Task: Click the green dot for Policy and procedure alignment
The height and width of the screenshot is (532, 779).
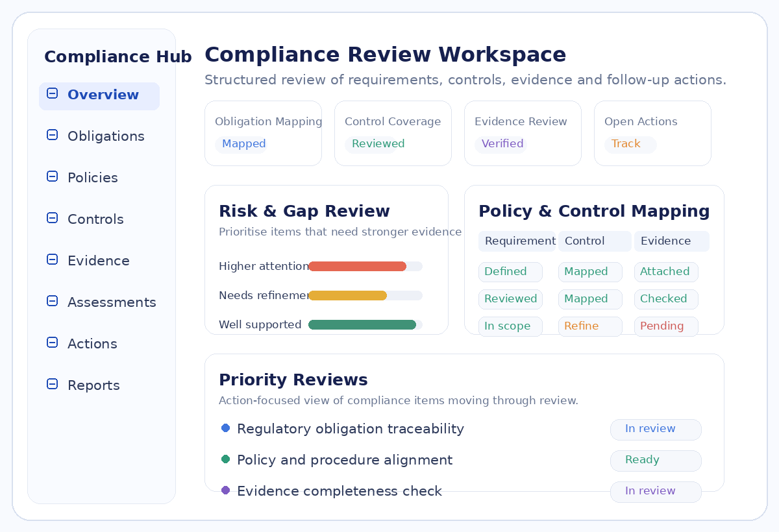Action: (x=225, y=459)
